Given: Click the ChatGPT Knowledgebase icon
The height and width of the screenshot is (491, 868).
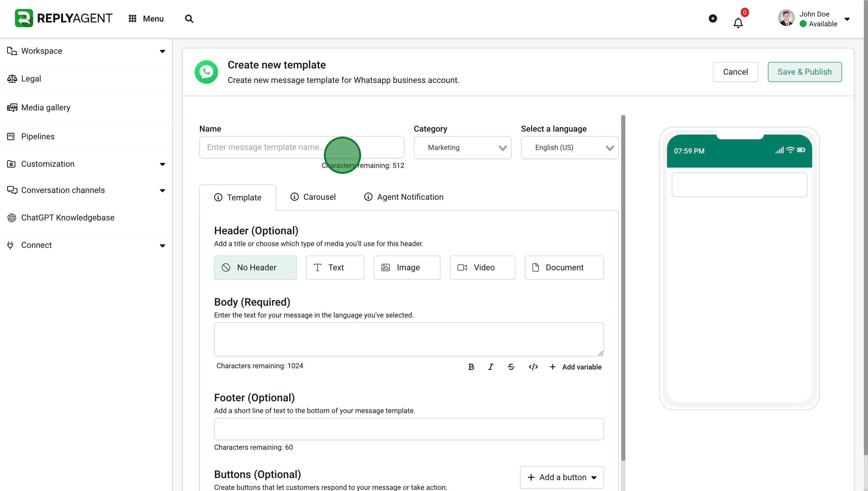Looking at the screenshot, I should pyautogui.click(x=12, y=217).
